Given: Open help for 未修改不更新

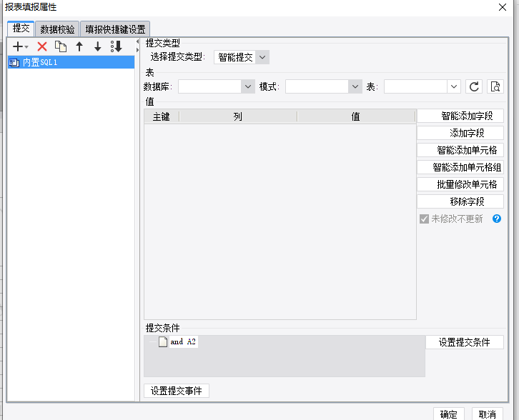Looking at the screenshot, I should (x=497, y=219).
